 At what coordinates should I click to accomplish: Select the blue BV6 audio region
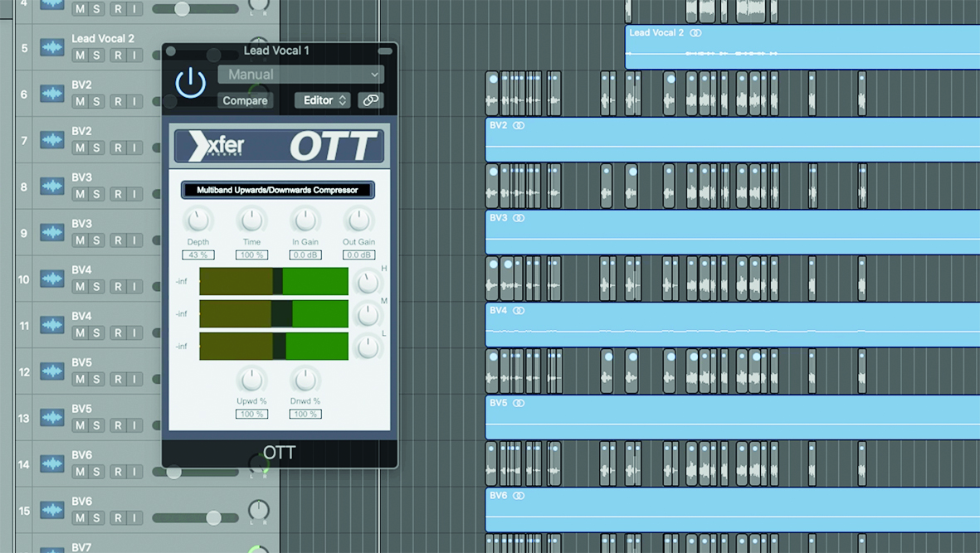[733, 509]
